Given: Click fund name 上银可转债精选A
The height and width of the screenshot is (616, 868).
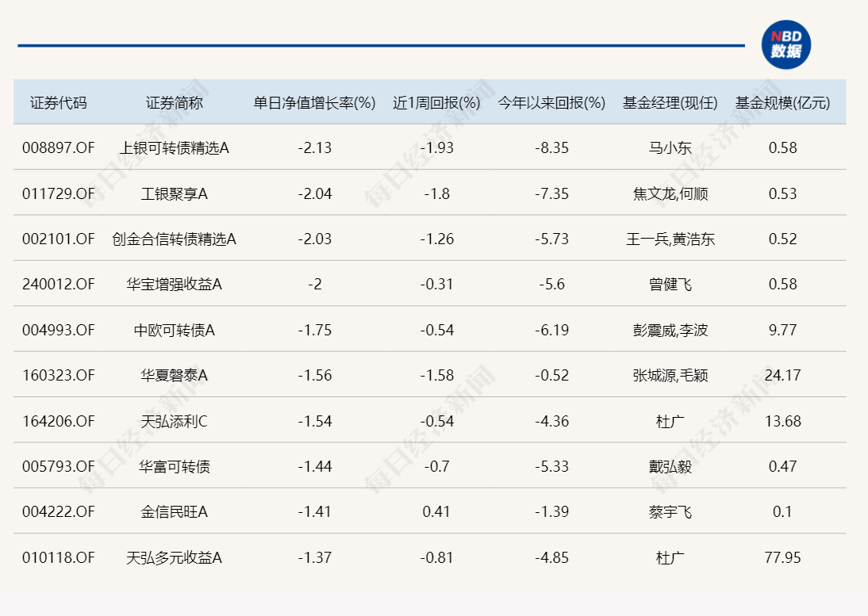Looking at the screenshot, I should tap(175, 147).
